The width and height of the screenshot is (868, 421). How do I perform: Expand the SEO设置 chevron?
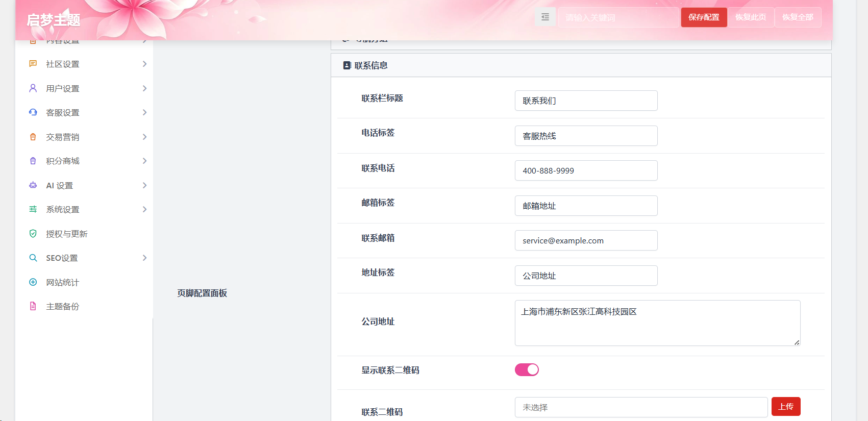tap(144, 258)
